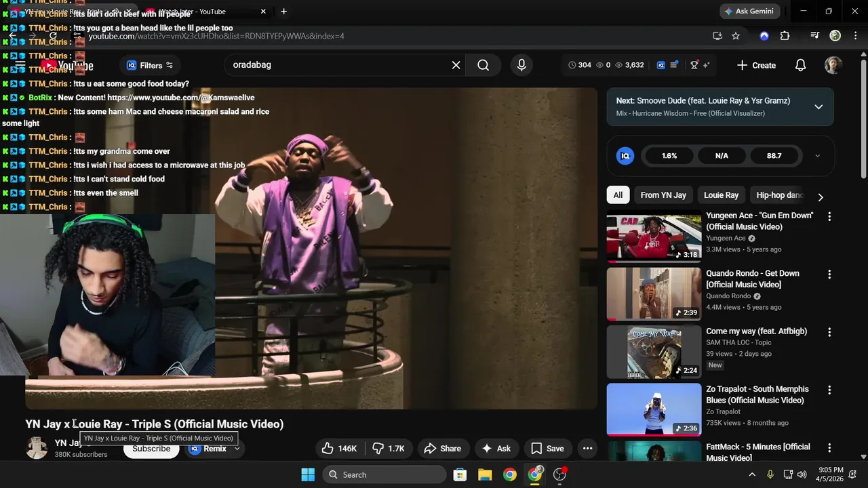
Task: Close the YouTube browser tab
Action: click(263, 12)
